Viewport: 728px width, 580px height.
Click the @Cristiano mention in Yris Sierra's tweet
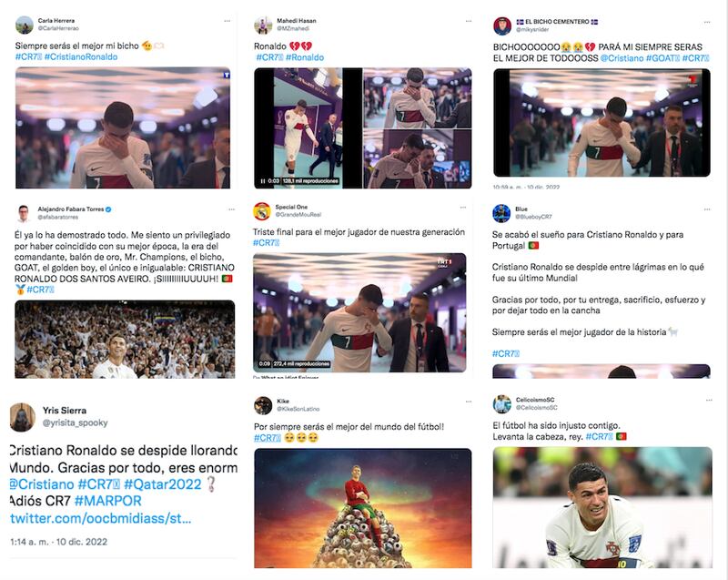click(42, 484)
